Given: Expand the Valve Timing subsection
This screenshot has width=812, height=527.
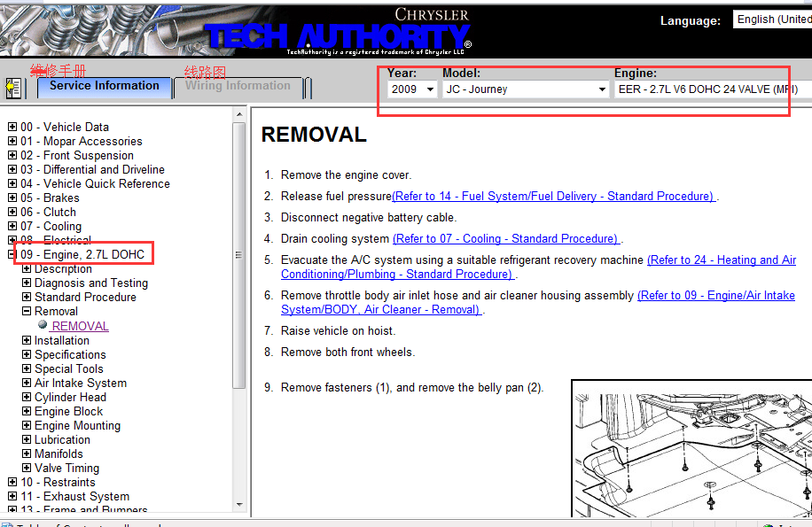Looking at the screenshot, I should click(27, 468).
